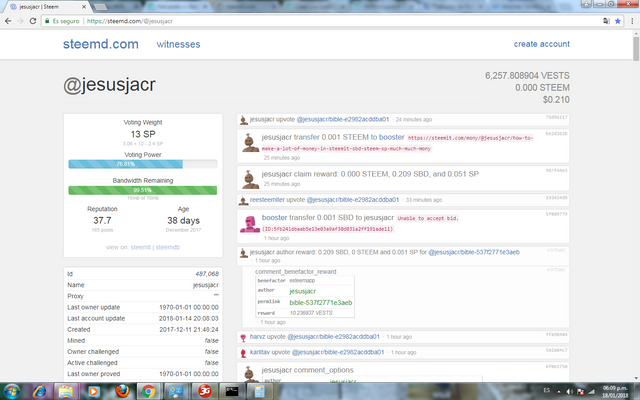Click the 38 days age value
This screenshot has width=640, height=400.
[183, 220]
